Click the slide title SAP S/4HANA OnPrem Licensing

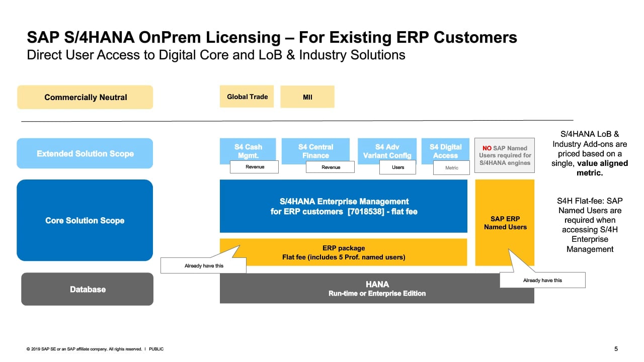[x=272, y=38]
